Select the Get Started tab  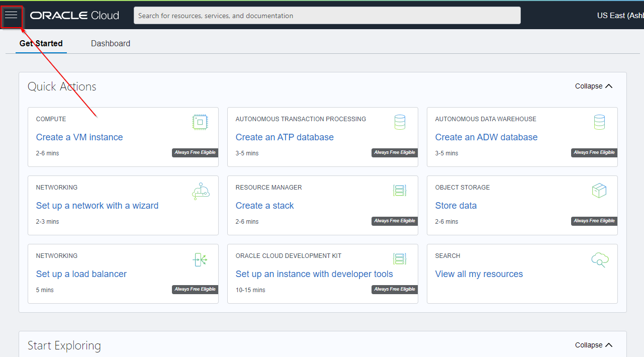pos(41,44)
